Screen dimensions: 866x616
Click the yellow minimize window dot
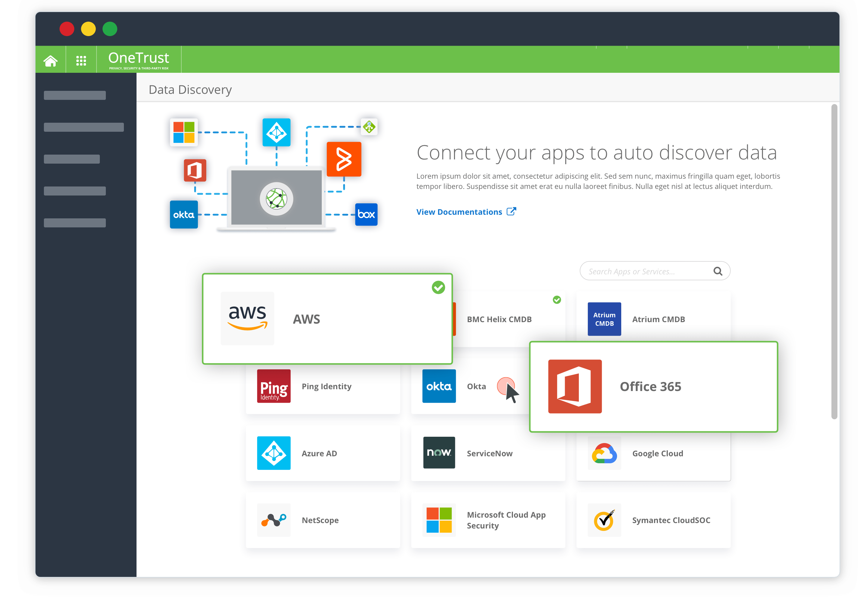(x=88, y=29)
